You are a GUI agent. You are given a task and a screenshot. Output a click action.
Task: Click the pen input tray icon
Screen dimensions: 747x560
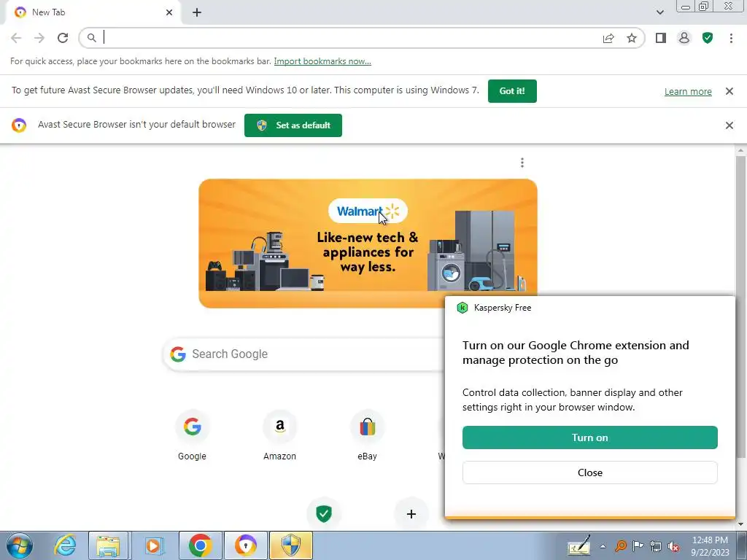pos(578,546)
